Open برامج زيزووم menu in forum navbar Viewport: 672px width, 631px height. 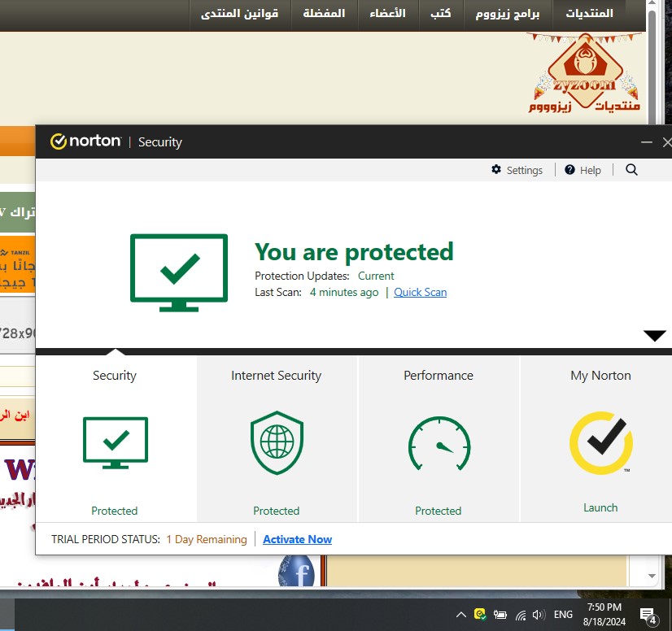(x=508, y=14)
